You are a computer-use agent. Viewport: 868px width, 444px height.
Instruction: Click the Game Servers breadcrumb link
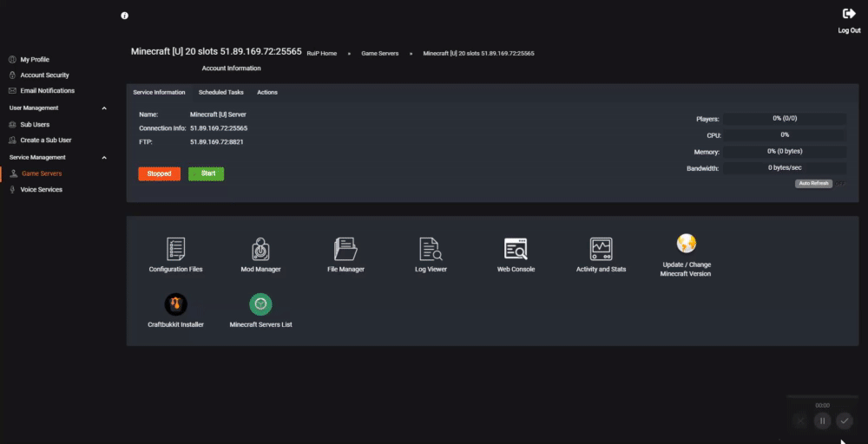[380, 54]
